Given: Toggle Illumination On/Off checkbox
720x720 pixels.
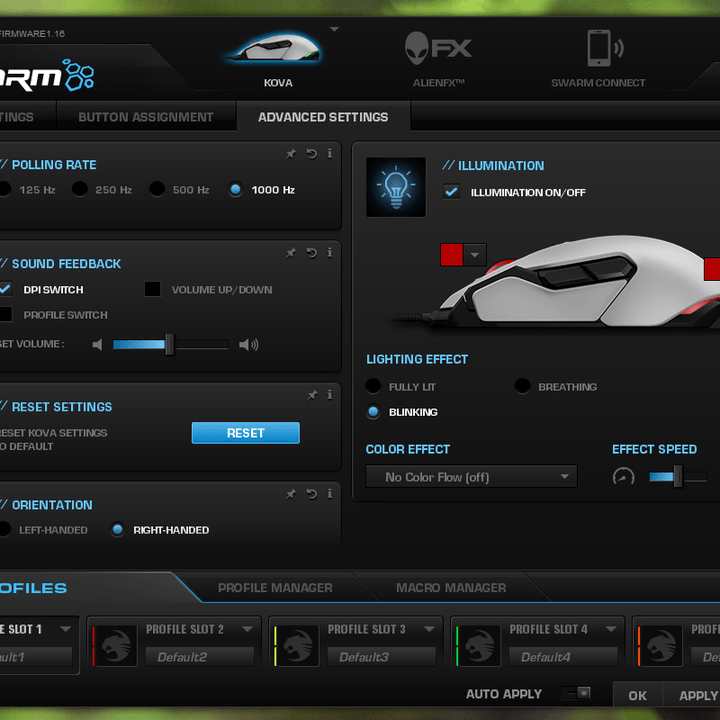Looking at the screenshot, I should coord(451,191).
